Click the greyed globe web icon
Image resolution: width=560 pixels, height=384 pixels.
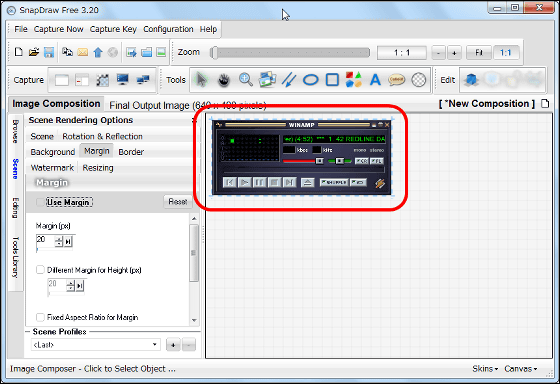pos(113,52)
